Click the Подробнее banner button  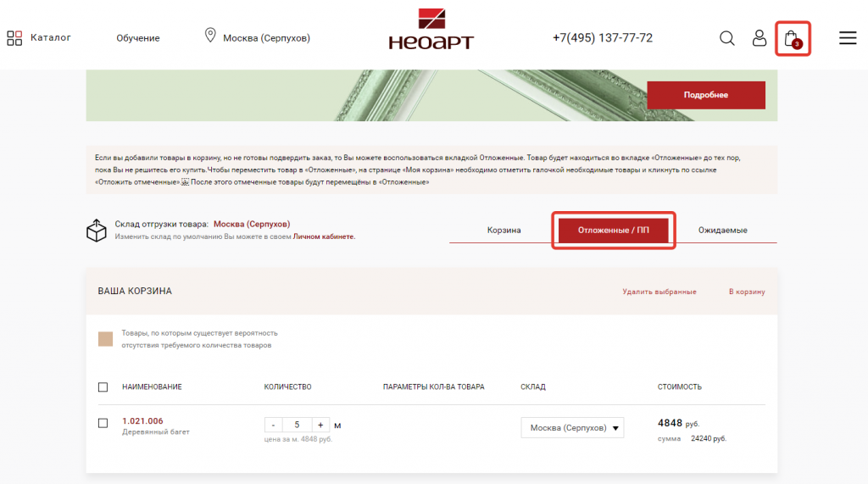[x=706, y=95]
